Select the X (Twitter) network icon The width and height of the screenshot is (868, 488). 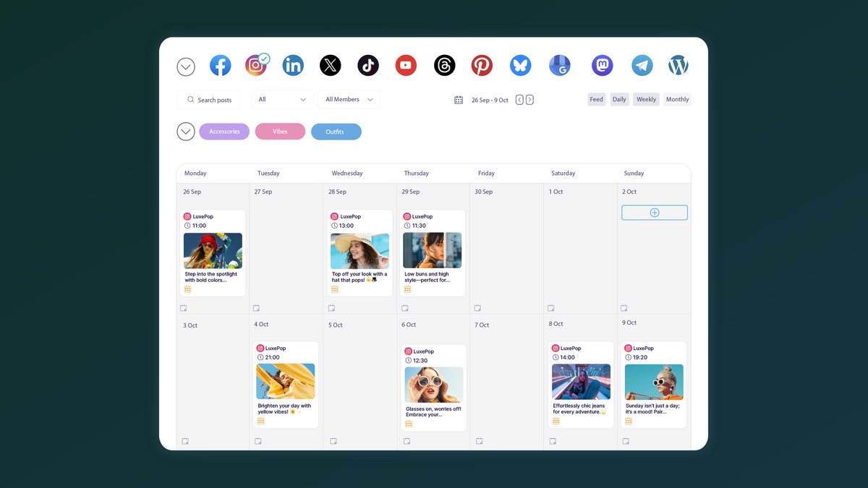coord(331,66)
